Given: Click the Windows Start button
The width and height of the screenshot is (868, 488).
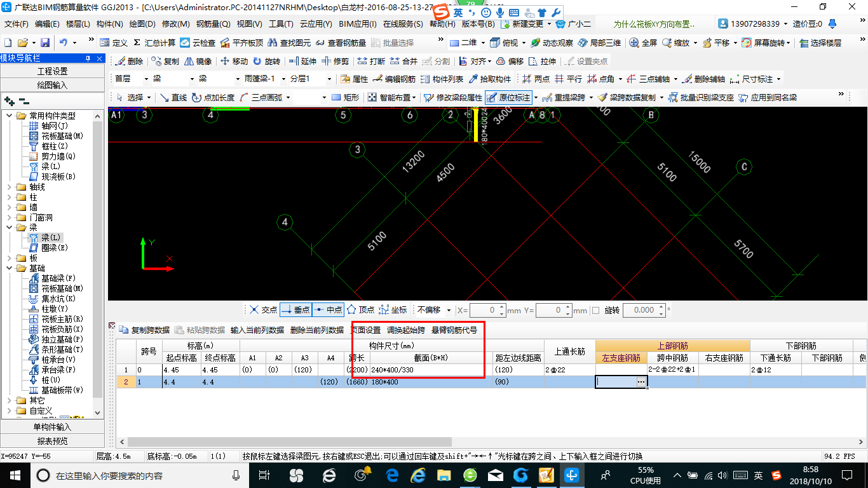Looking at the screenshot, I should pos(14,475).
